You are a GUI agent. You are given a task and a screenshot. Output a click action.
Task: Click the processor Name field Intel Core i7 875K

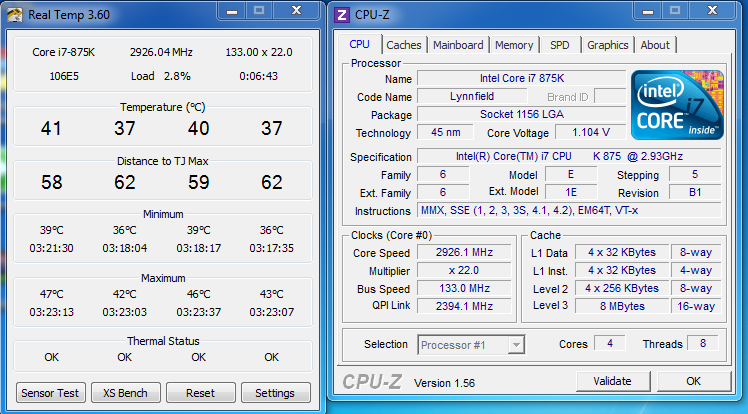point(521,78)
